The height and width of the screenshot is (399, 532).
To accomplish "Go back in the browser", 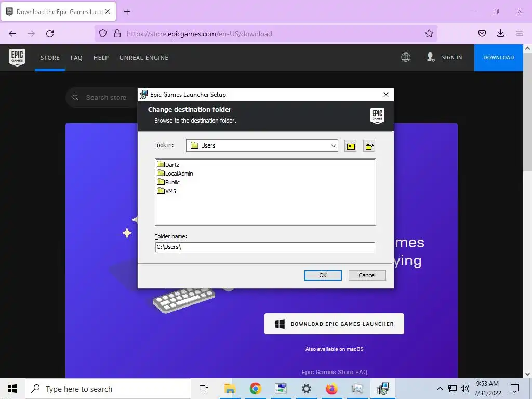I will [x=12, y=34].
